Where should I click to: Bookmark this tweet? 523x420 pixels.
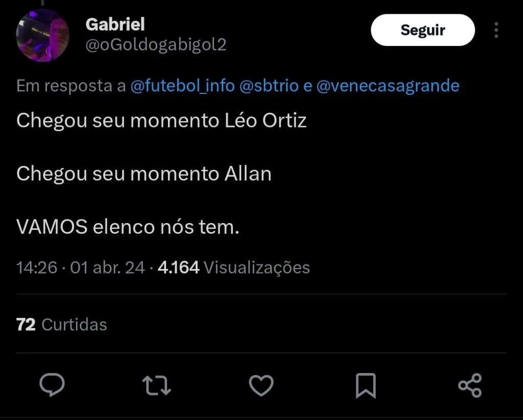(366, 385)
